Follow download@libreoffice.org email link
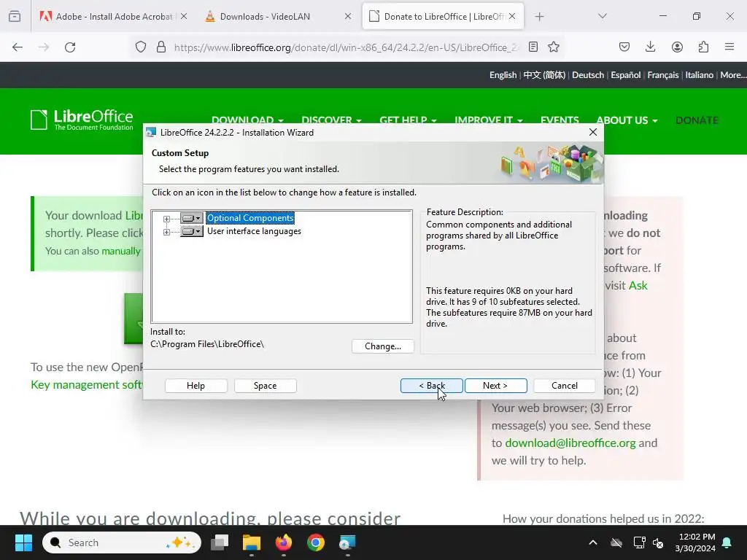 pos(570,443)
